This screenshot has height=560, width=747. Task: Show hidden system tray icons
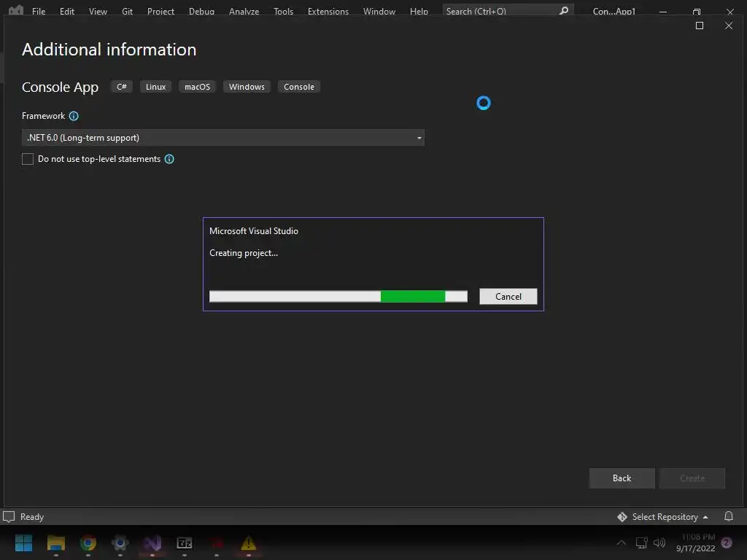pos(622,542)
